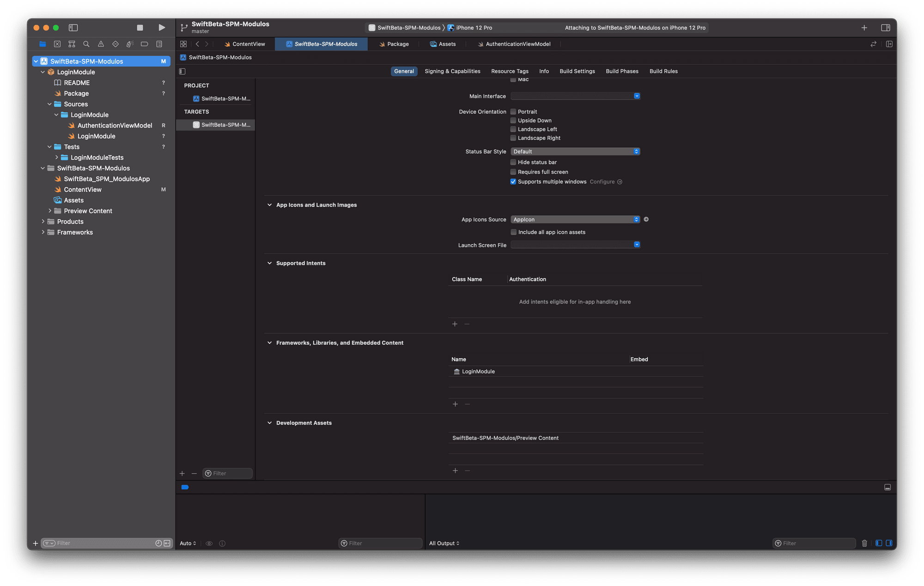Open the Source Control navigator

point(57,44)
